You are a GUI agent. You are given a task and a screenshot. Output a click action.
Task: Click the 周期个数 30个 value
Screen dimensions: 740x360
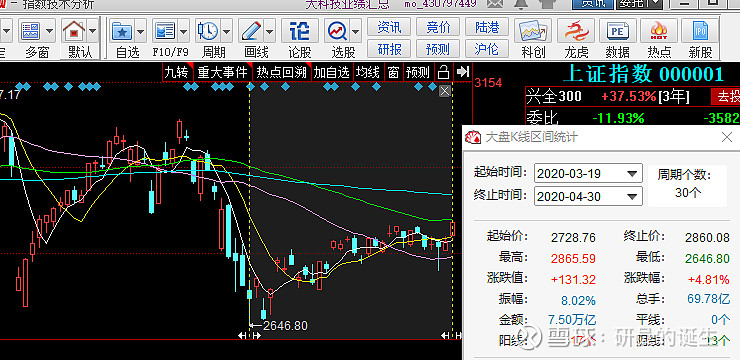(688, 193)
